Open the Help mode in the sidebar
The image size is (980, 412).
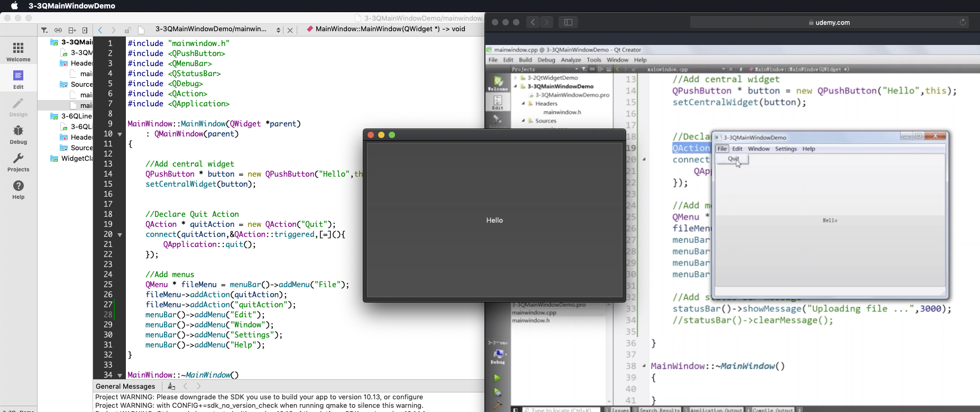(x=18, y=189)
